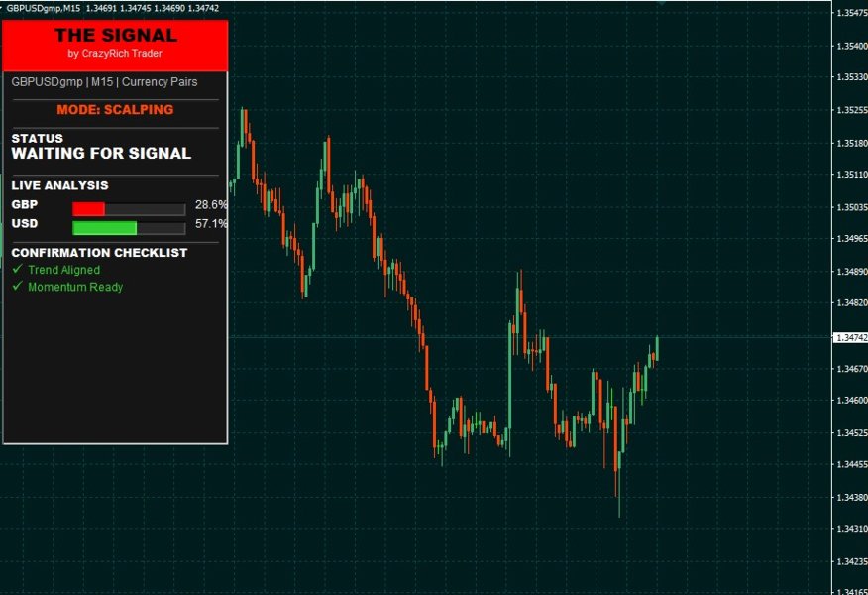Click the USD currency label
Viewport: 868px width, 595px height.
(25, 224)
